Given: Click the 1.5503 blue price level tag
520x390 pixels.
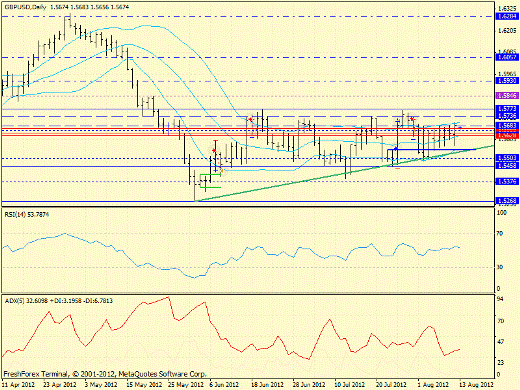Looking at the screenshot, I should pyautogui.click(x=507, y=158).
